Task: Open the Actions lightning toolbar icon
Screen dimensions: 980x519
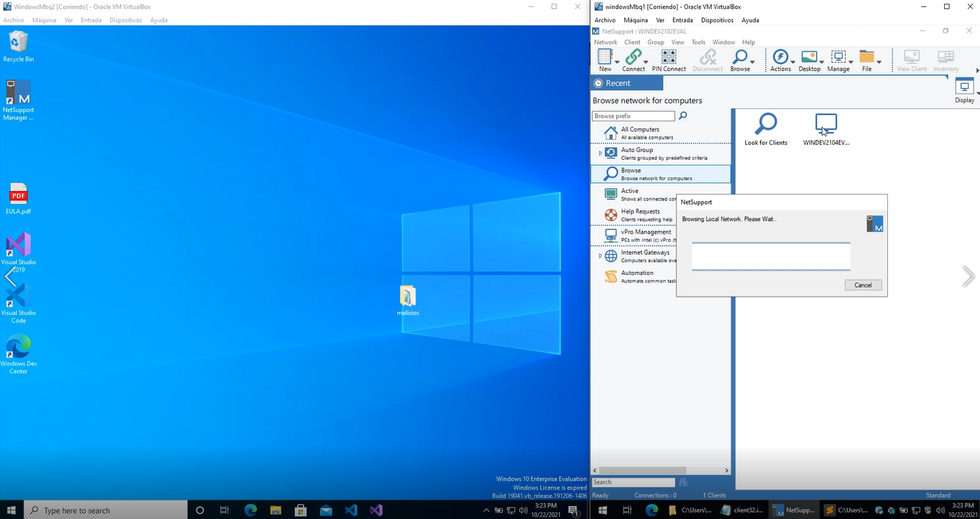Action: click(x=780, y=57)
